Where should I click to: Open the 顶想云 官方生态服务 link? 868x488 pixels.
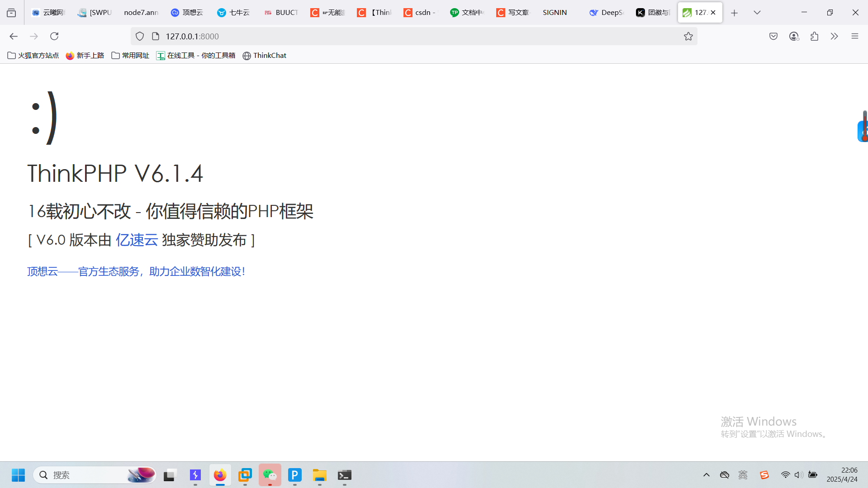136,271
